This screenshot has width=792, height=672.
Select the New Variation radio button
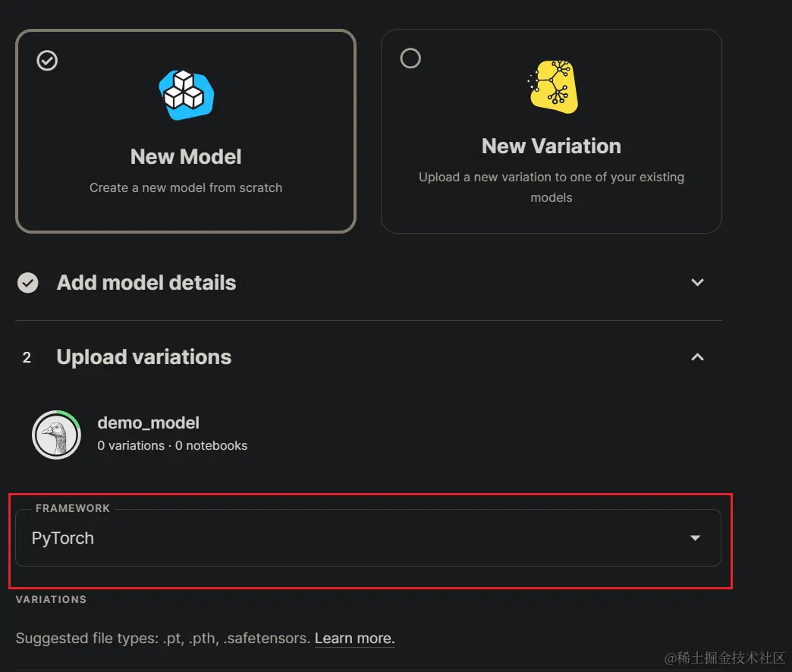coord(410,58)
